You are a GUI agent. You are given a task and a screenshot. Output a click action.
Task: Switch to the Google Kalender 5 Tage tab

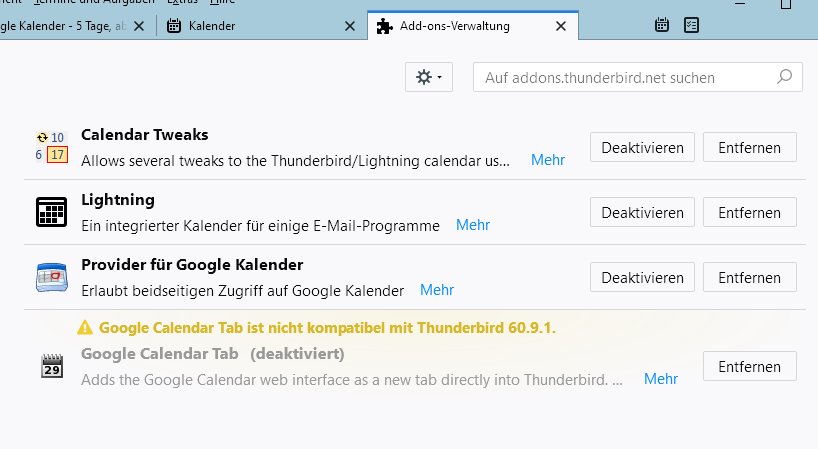(x=65, y=26)
